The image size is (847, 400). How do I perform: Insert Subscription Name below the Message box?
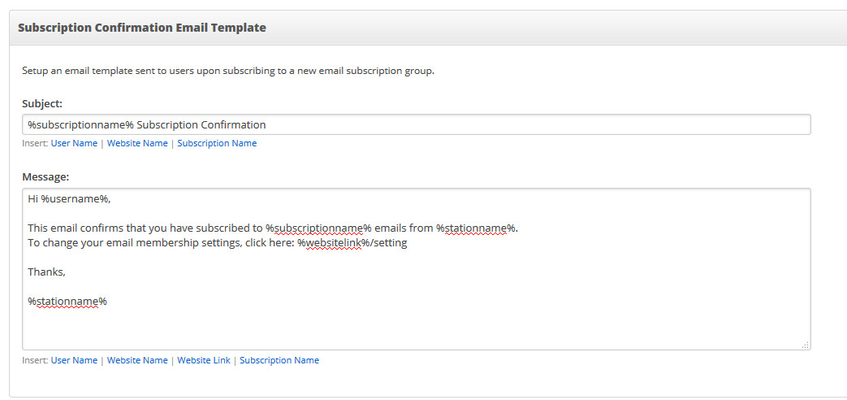click(x=279, y=360)
